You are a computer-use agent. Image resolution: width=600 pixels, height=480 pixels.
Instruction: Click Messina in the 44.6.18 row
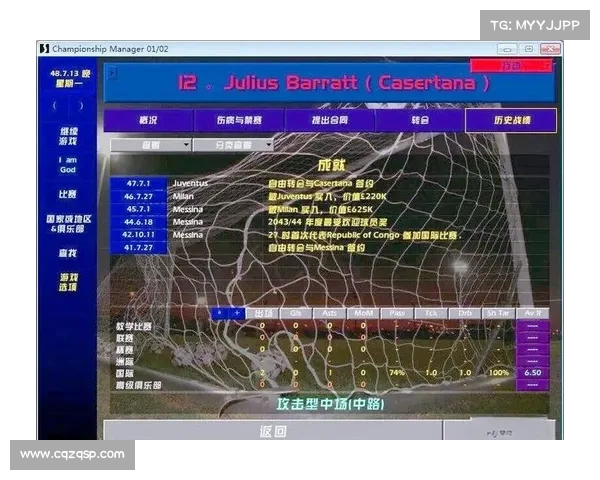point(188,222)
